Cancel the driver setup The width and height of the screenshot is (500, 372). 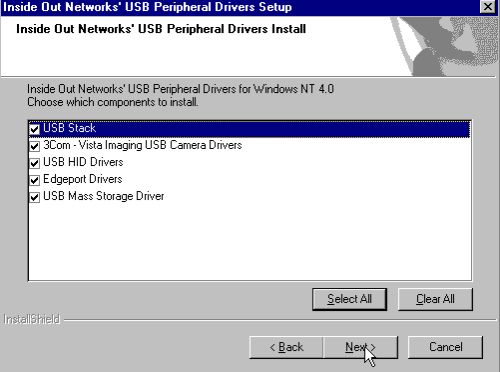pyautogui.click(x=445, y=347)
